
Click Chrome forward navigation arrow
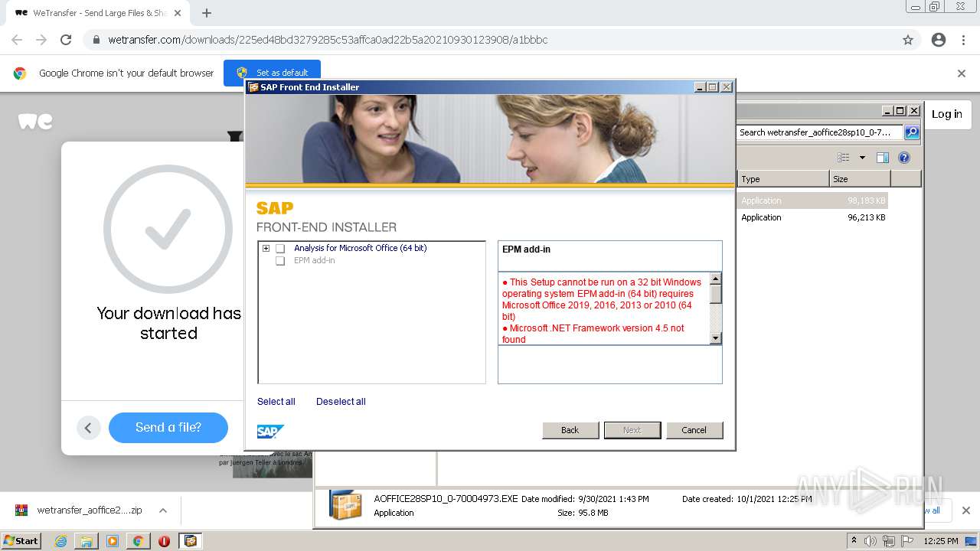(41, 40)
